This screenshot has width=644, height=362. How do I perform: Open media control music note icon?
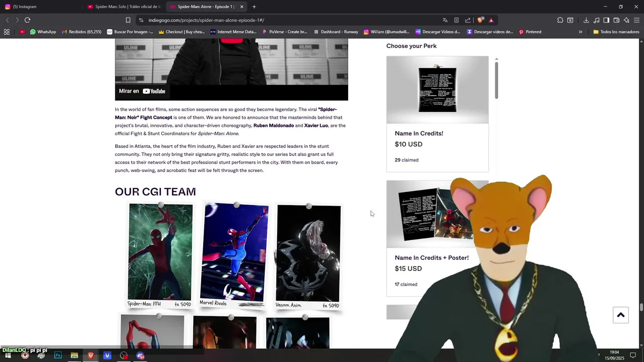click(596, 20)
